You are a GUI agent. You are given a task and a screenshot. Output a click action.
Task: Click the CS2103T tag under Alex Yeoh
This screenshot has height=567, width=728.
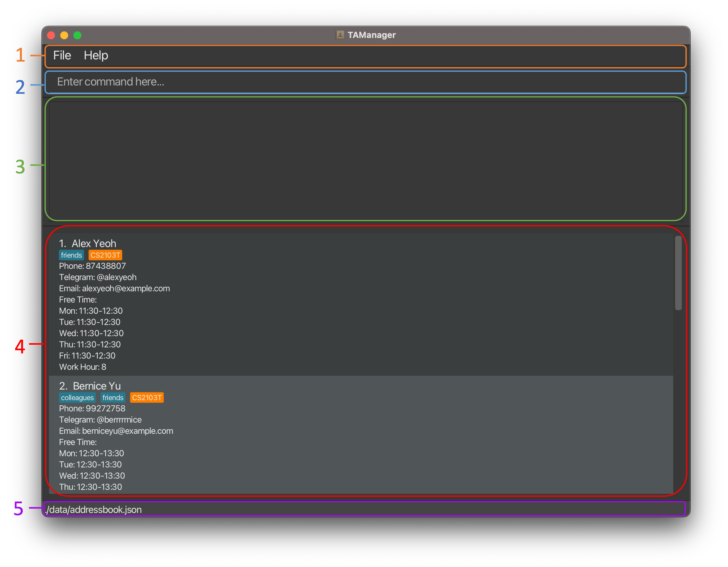(x=105, y=255)
